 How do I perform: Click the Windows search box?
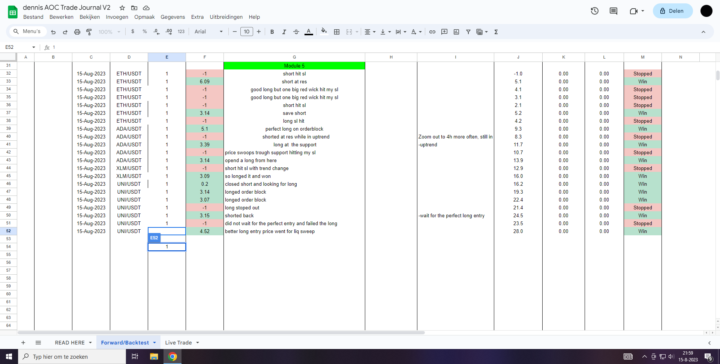pyautogui.click(x=72, y=356)
